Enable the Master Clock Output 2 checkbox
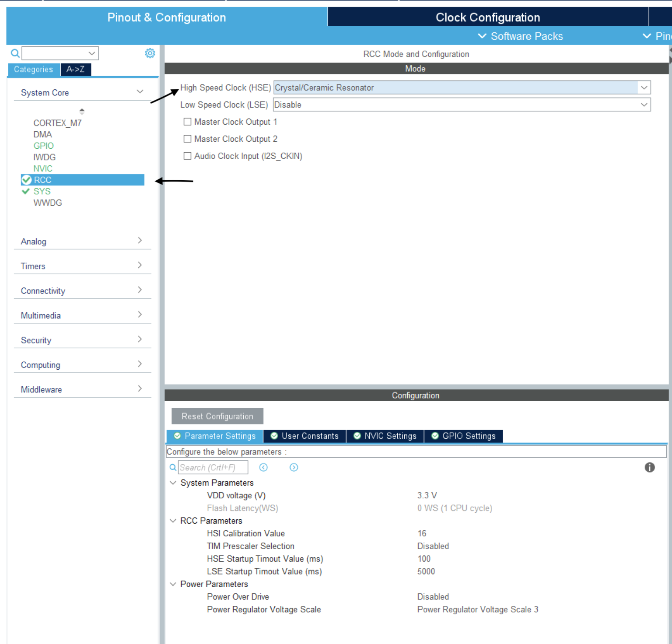The height and width of the screenshot is (644, 672). coord(187,139)
